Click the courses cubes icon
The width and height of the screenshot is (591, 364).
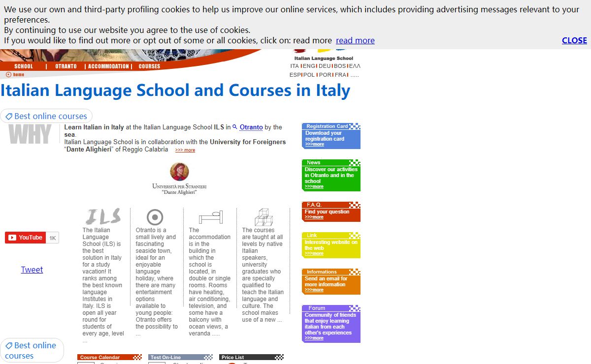pyautogui.click(x=263, y=217)
